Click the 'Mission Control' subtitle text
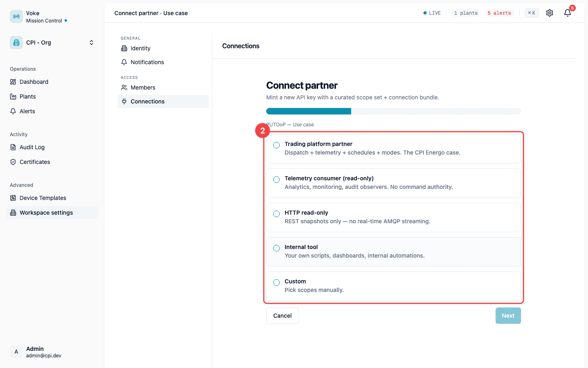The width and height of the screenshot is (588, 368). pyautogui.click(x=44, y=21)
